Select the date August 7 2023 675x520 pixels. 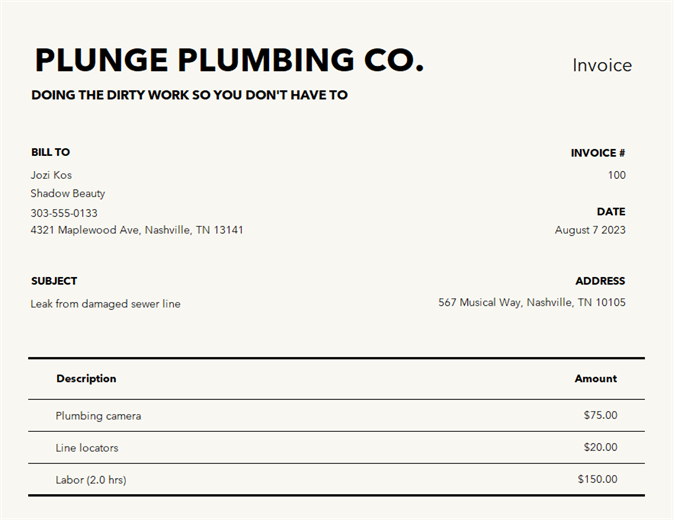(x=590, y=230)
